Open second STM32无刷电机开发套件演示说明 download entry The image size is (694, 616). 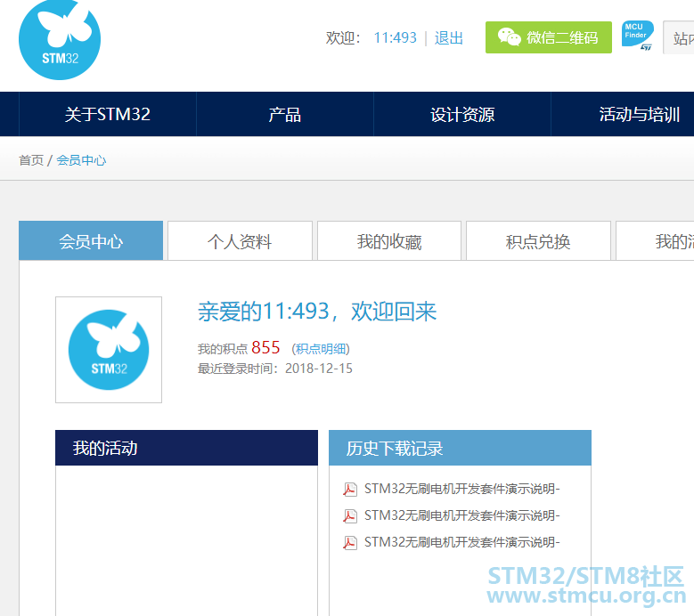(x=462, y=515)
